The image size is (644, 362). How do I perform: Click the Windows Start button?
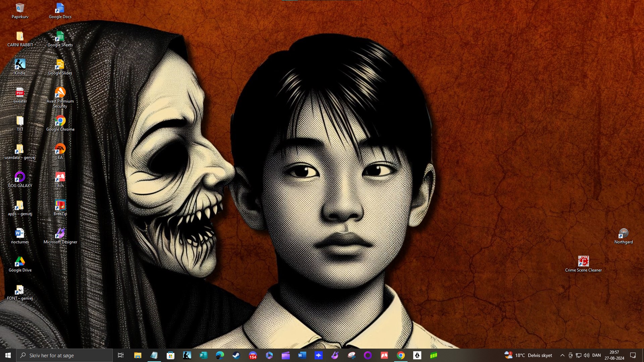[x=8, y=355]
